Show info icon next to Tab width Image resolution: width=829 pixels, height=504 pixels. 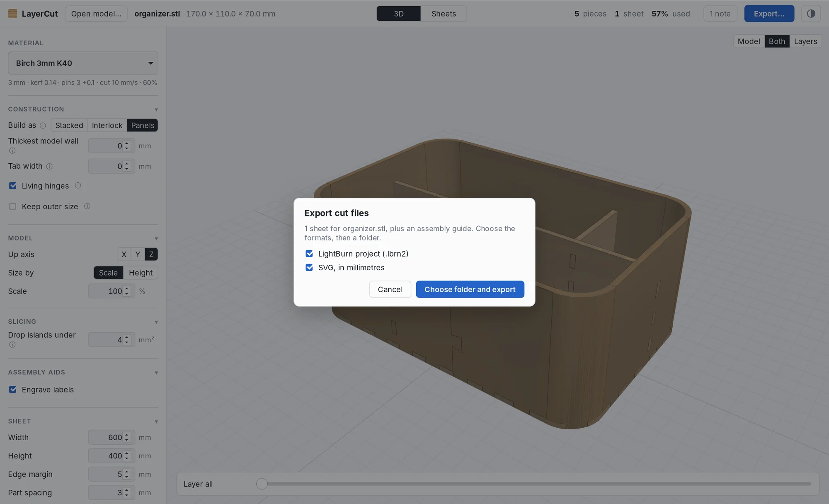(x=49, y=167)
